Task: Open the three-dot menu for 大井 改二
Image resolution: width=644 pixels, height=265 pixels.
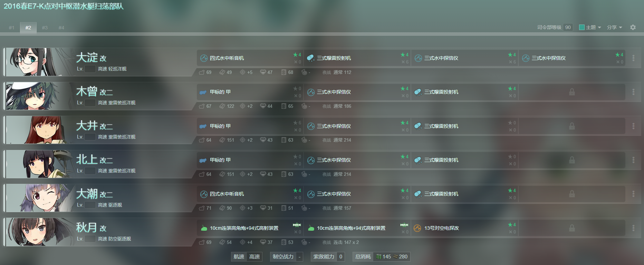Action: point(633,126)
